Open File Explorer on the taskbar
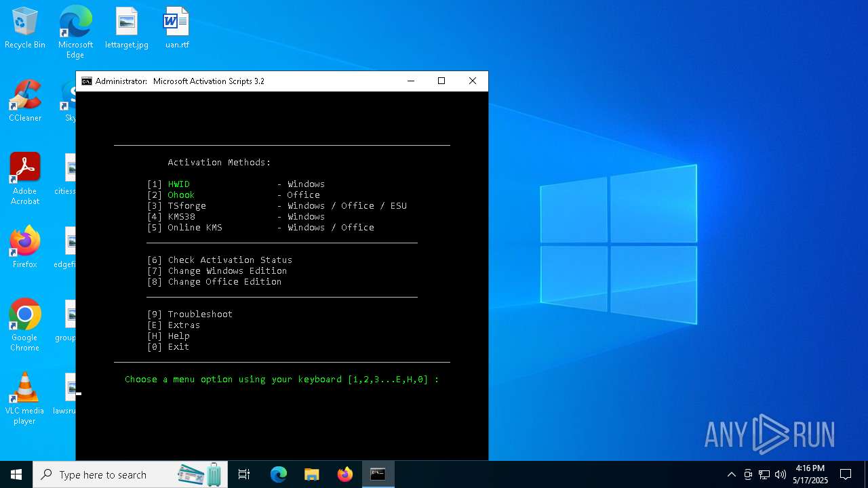Screen dimensions: 868x488 (312, 474)
